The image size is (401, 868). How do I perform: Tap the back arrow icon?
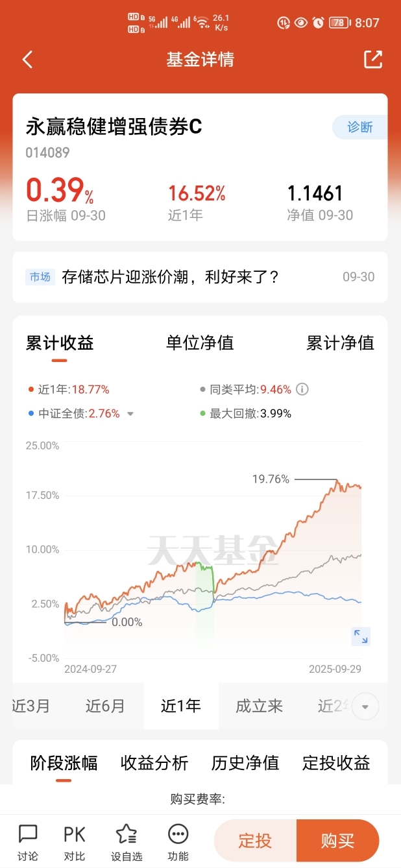[x=27, y=60]
